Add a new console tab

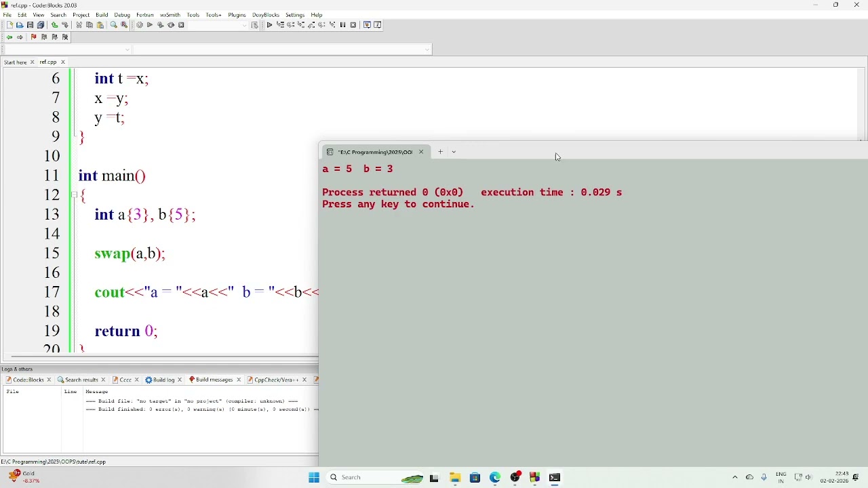click(441, 152)
